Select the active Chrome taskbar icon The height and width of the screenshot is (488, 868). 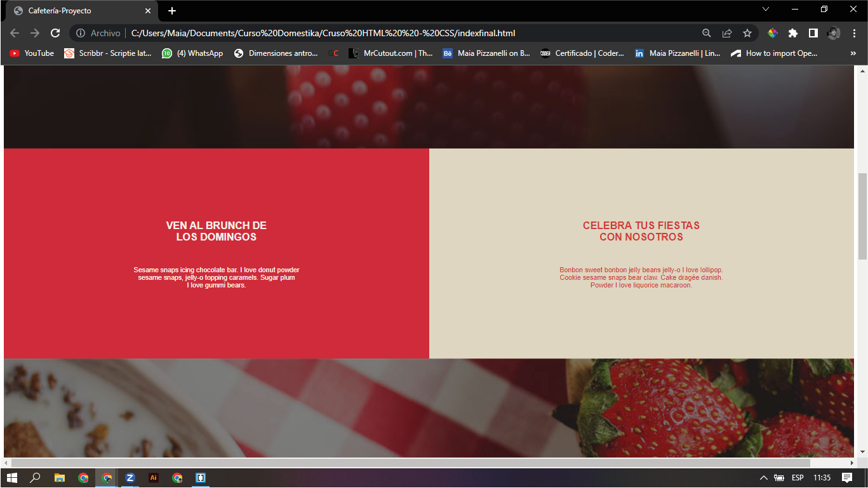tap(107, 478)
